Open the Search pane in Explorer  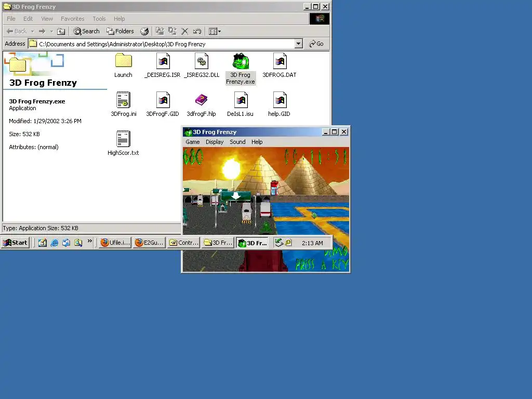(87, 31)
